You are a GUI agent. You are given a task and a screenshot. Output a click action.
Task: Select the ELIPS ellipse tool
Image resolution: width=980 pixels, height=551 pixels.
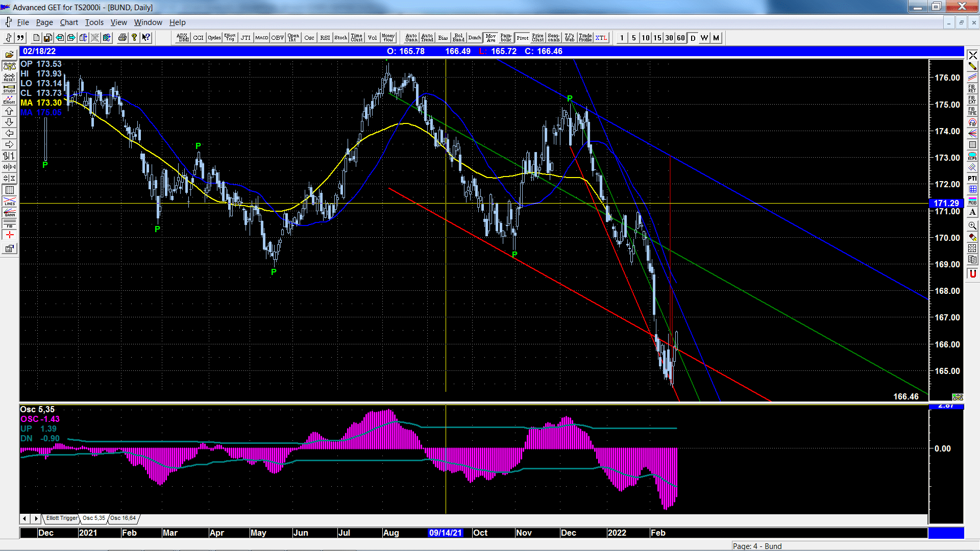click(972, 156)
